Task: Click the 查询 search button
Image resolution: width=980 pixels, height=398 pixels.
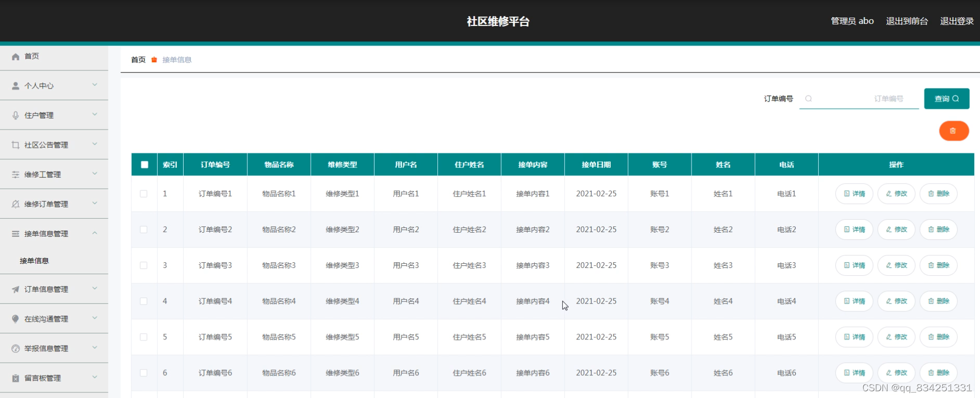Action: 946,98
